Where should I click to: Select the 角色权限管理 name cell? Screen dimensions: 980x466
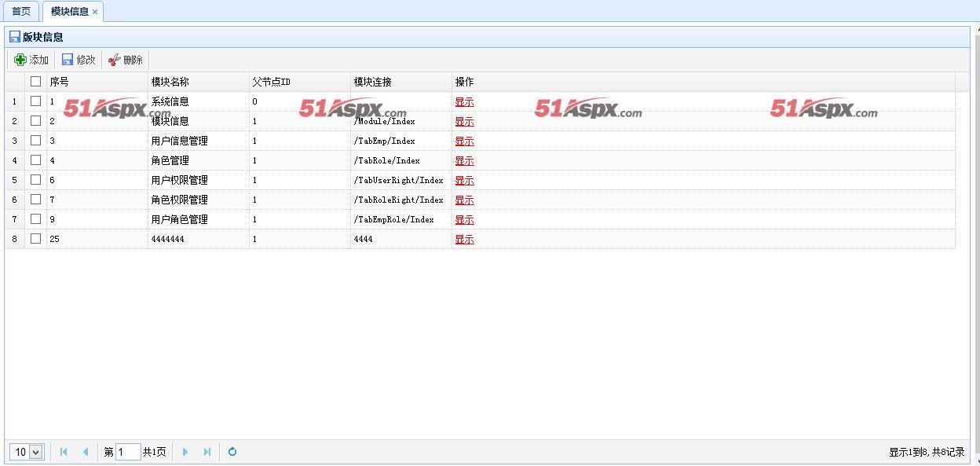(x=199, y=200)
